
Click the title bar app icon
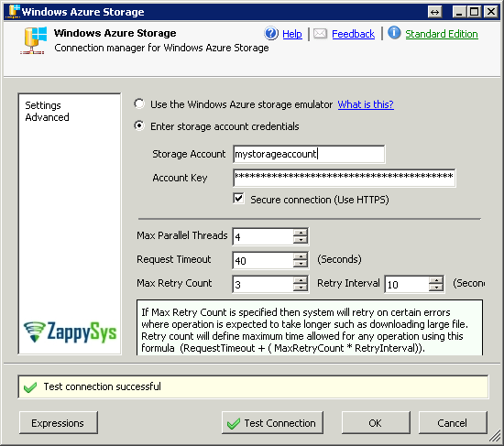14,12
